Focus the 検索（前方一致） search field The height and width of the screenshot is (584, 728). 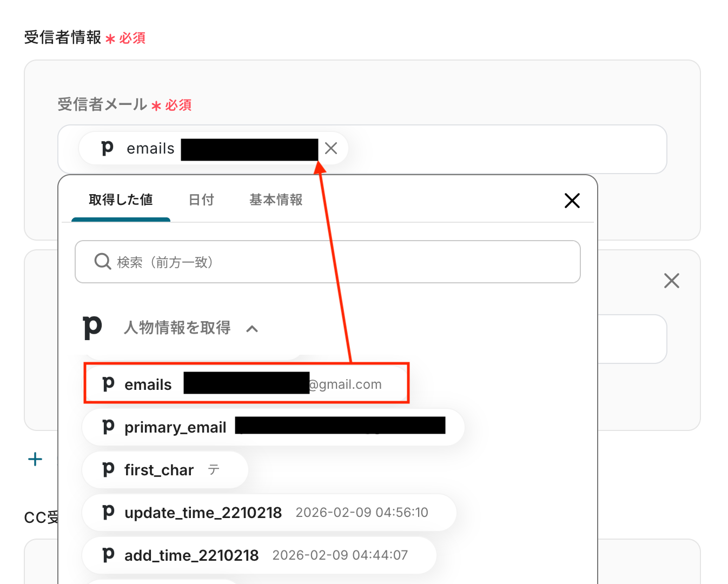328,262
